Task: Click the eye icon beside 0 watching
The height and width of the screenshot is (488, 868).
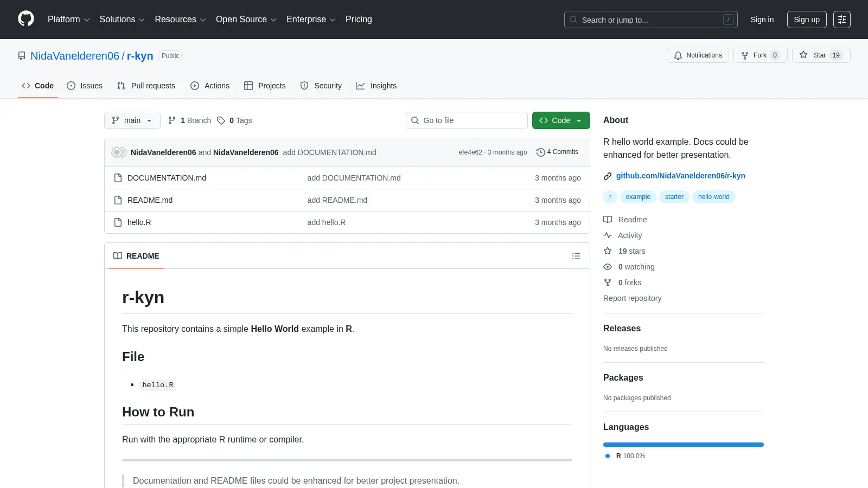Action: pyautogui.click(x=608, y=267)
